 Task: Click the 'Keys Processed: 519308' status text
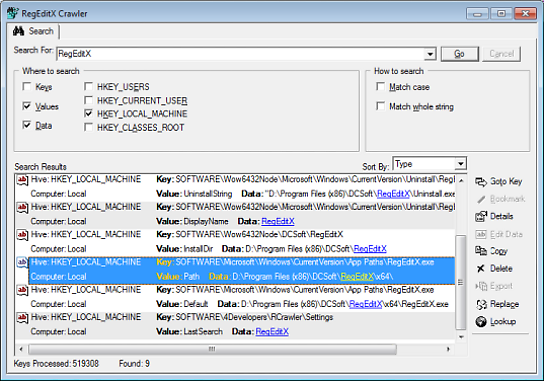56,364
